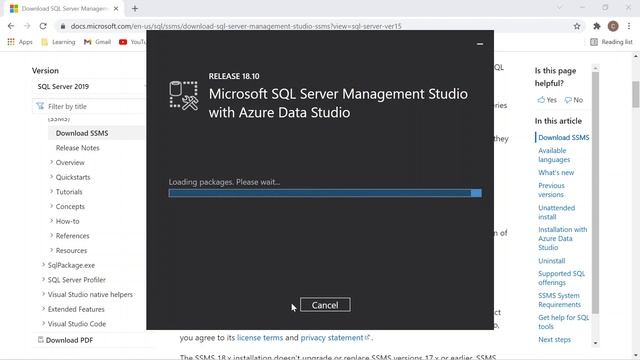Go forward in the browser

pos(27,26)
